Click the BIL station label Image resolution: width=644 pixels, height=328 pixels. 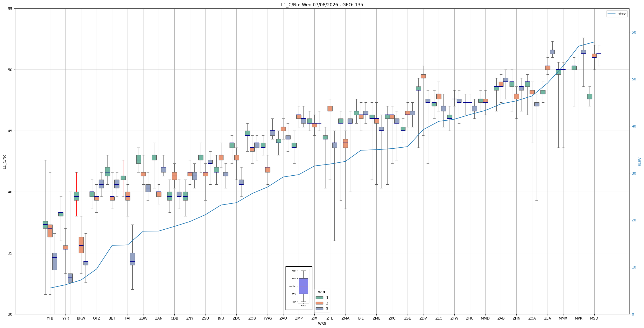tap(361, 318)
